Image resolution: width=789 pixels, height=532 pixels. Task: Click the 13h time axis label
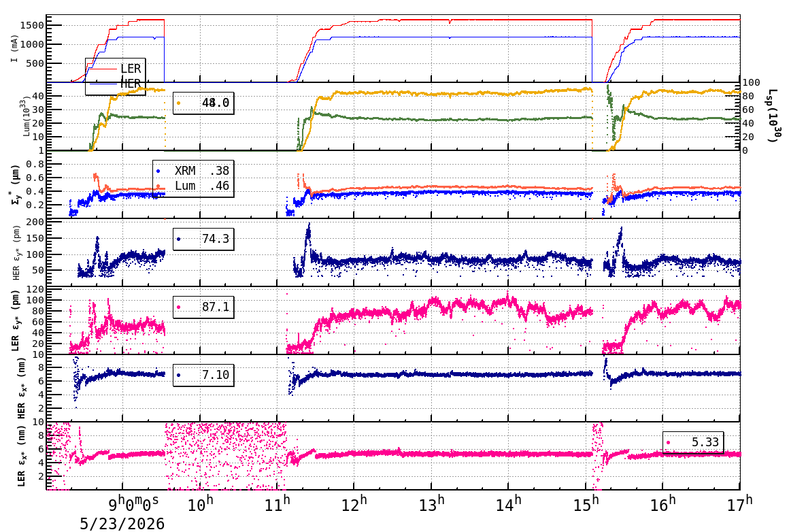click(432, 504)
